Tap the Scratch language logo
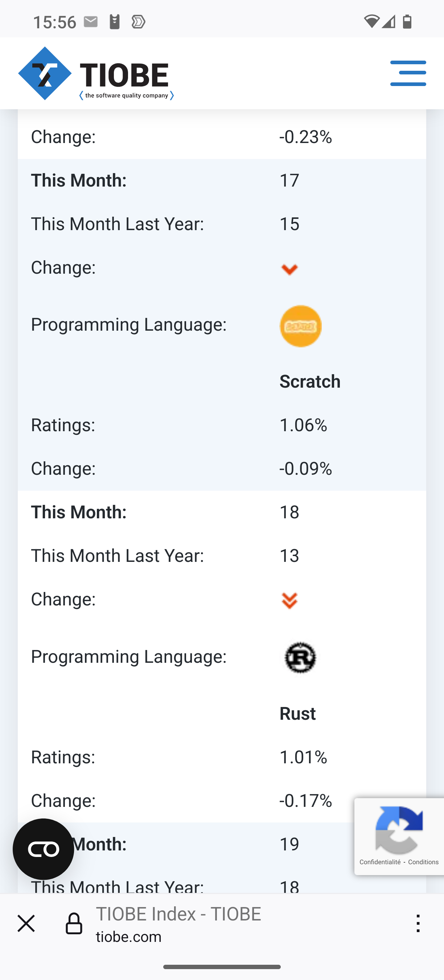The width and height of the screenshot is (444, 980). tap(300, 326)
